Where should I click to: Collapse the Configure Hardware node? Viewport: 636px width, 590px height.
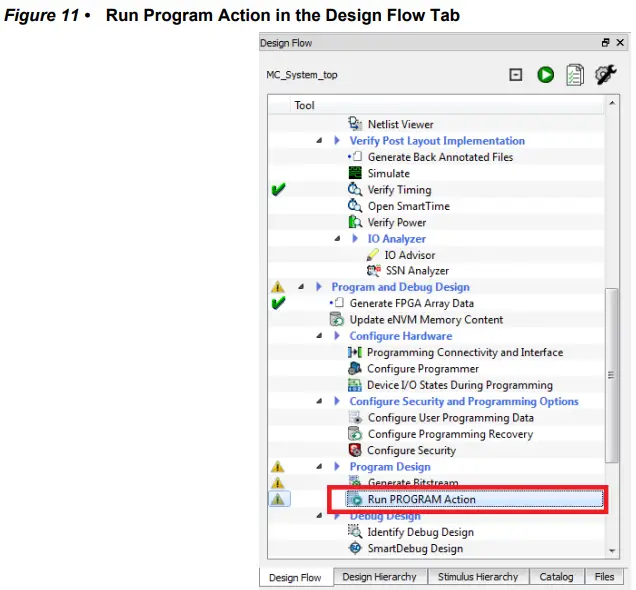coord(319,336)
